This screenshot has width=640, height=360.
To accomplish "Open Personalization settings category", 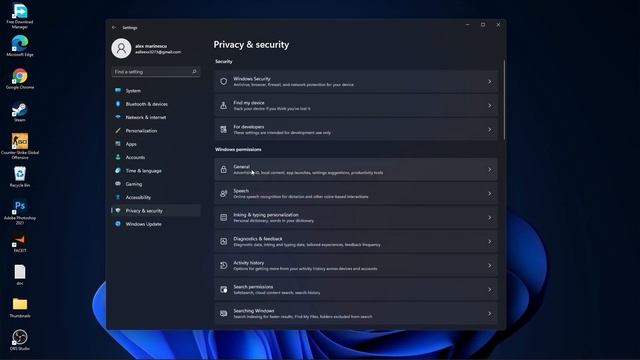I will 156,131.
